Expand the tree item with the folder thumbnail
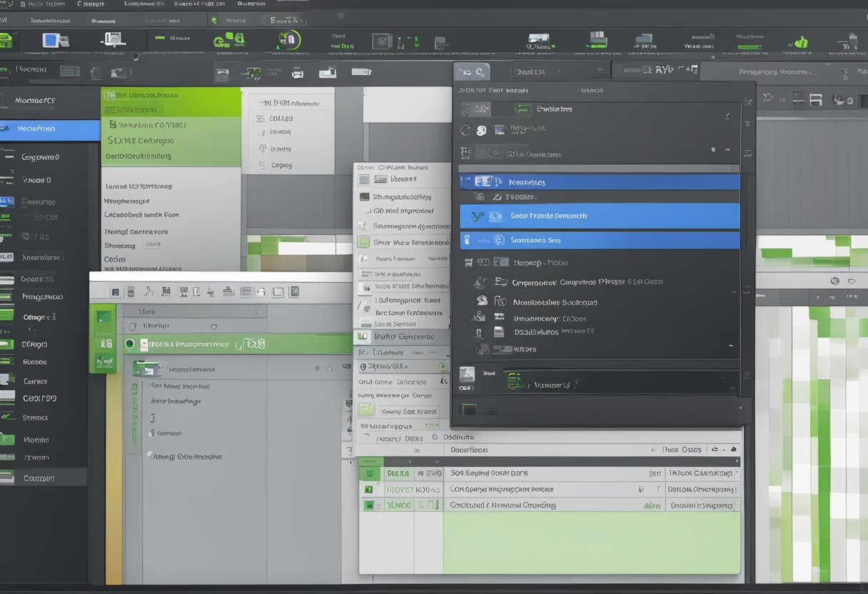Screen dimensions: 868x594 (x=146, y=369)
